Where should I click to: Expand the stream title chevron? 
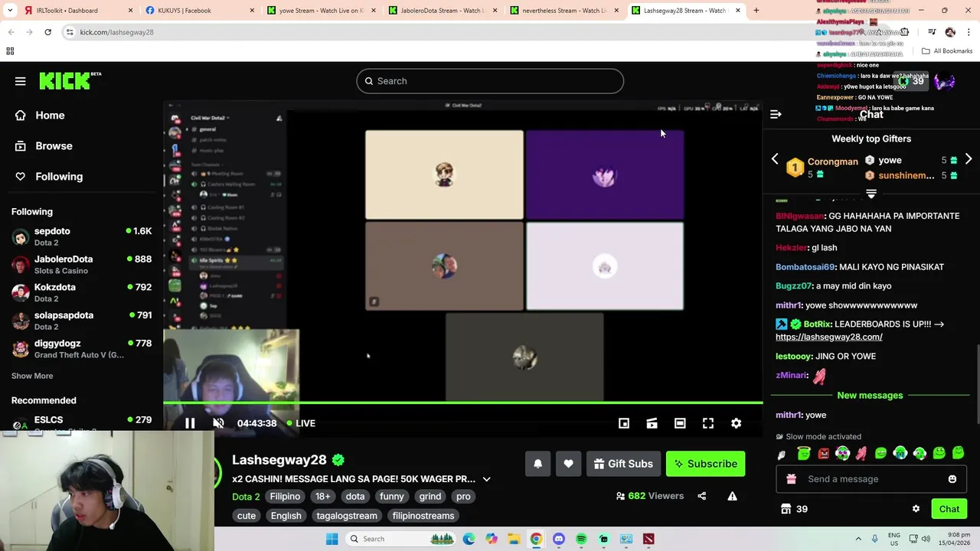486,479
